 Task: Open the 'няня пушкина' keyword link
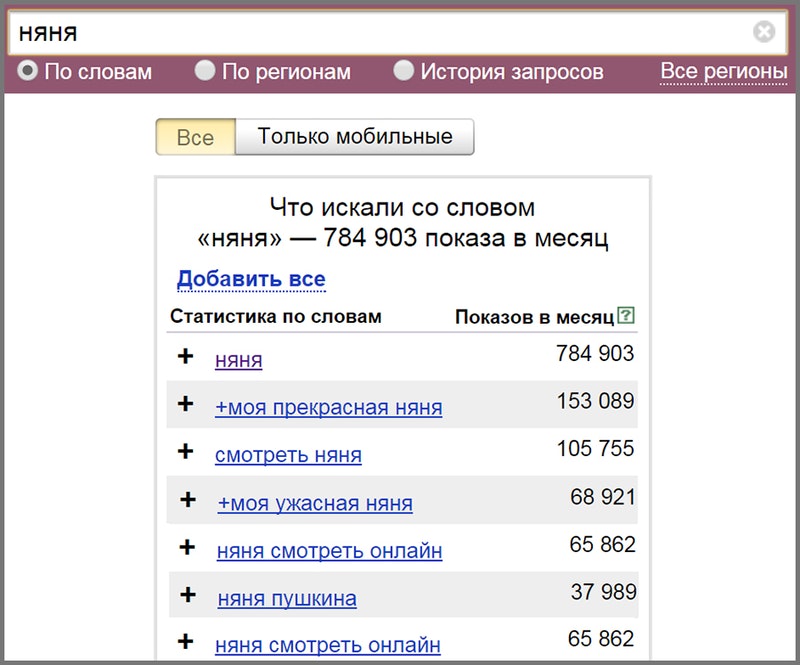[x=286, y=598]
